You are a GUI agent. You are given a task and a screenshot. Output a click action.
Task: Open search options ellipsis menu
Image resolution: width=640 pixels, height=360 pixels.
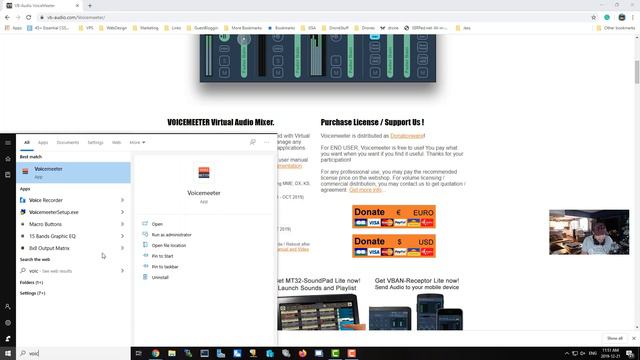(x=267, y=142)
